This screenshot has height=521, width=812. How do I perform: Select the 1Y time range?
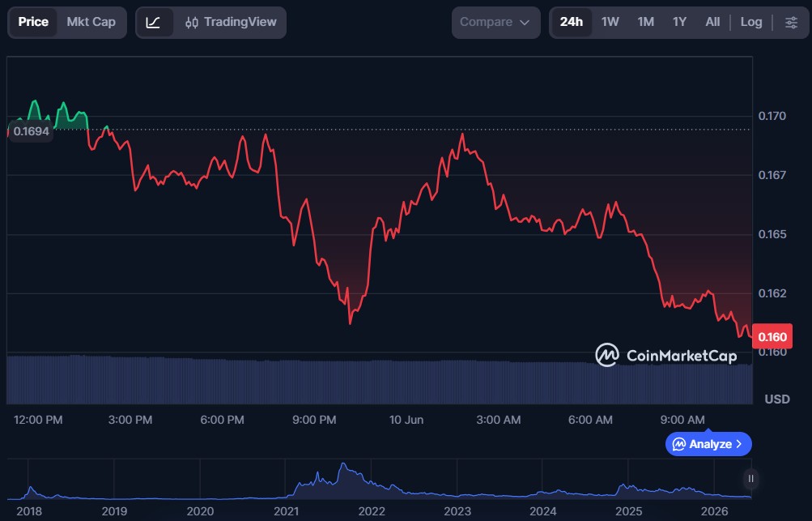click(679, 23)
